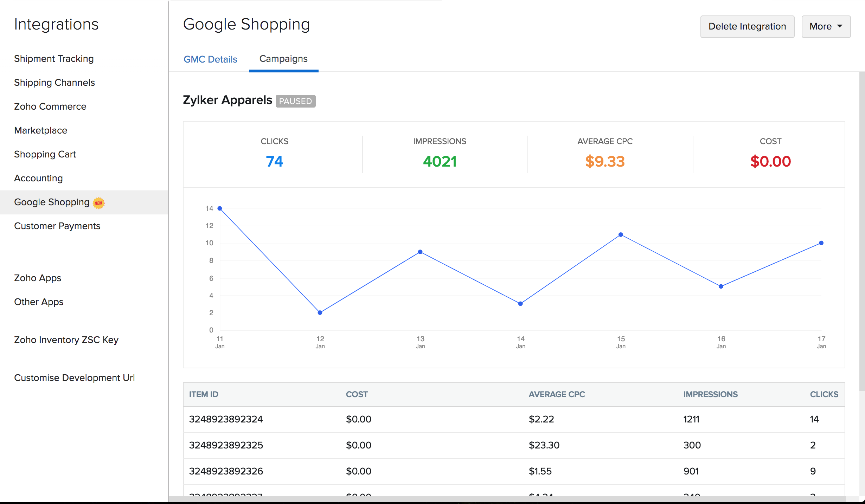
Task: Click the IMPRESSIONS value 4021
Action: 440,162
